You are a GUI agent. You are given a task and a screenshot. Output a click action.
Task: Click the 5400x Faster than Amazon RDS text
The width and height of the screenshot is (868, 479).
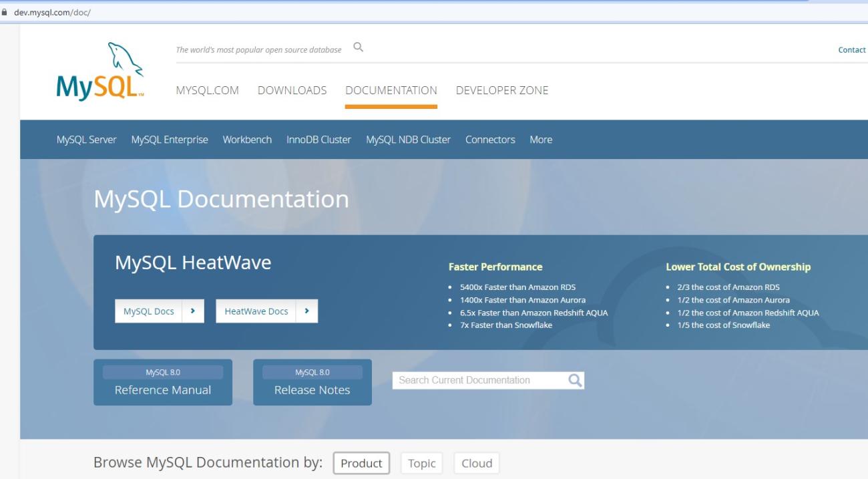517,287
